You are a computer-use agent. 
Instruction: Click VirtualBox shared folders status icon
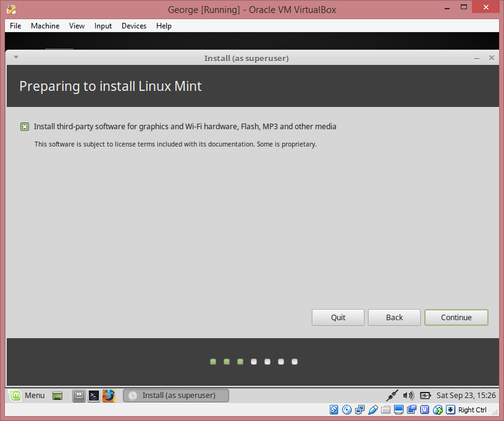[x=385, y=410]
